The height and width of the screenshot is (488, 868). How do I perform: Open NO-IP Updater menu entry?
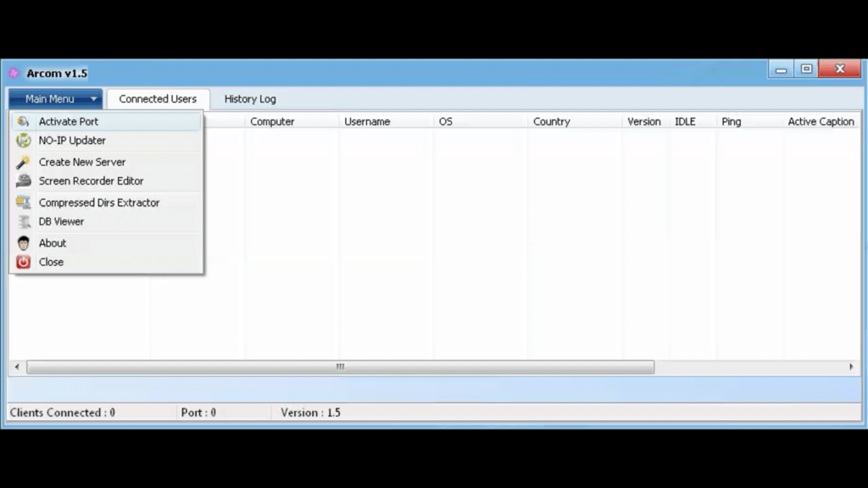[106, 141]
